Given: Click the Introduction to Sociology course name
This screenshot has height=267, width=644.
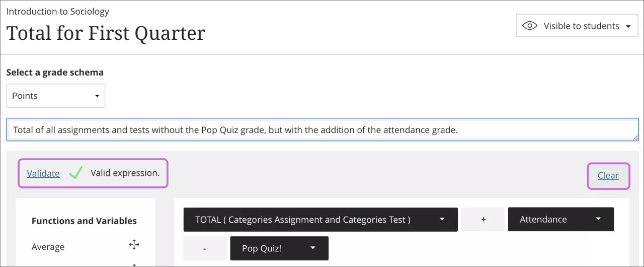Looking at the screenshot, I should click(57, 11).
